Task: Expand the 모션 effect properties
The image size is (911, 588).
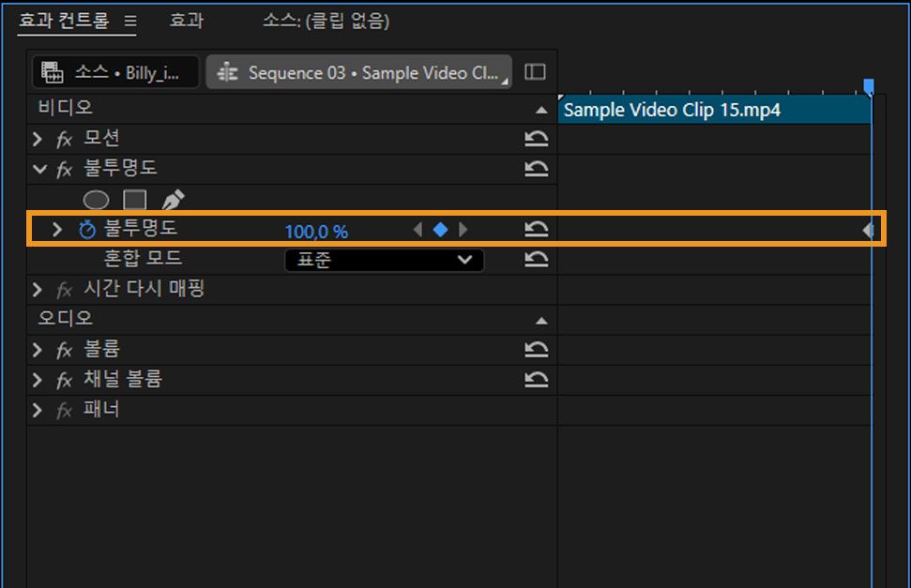Action: (37, 138)
